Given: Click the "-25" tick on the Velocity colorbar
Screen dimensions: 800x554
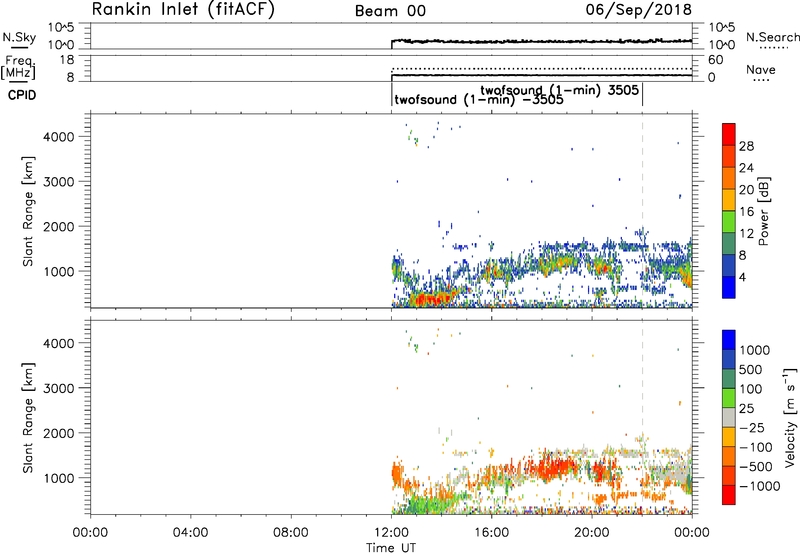Looking at the screenshot, I should click(x=753, y=428).
